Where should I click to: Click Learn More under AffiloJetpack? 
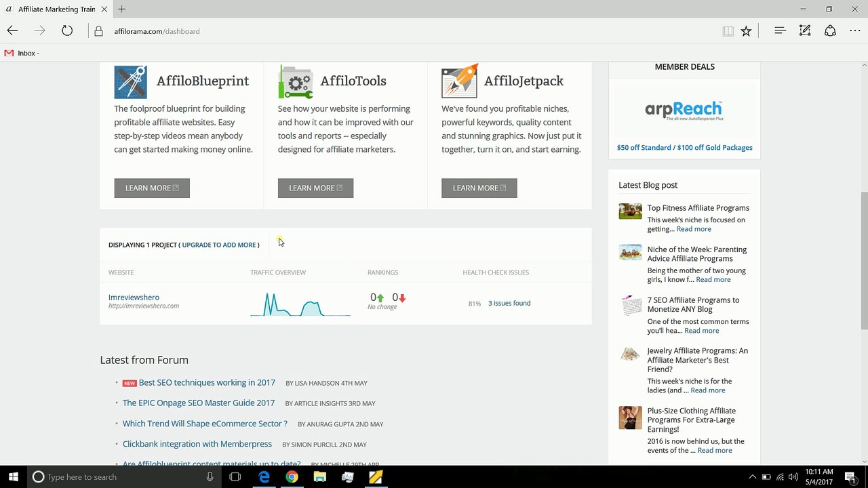pyautogui.click(x=479, y=188)
